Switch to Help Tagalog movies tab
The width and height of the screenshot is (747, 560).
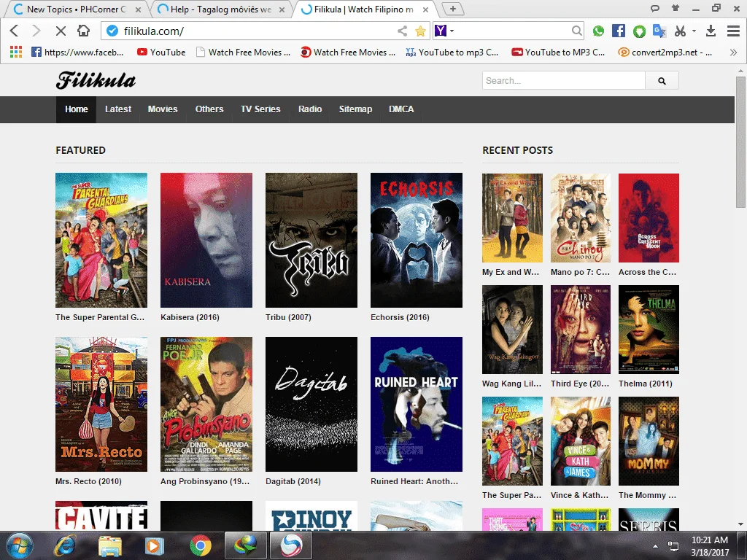221,9
